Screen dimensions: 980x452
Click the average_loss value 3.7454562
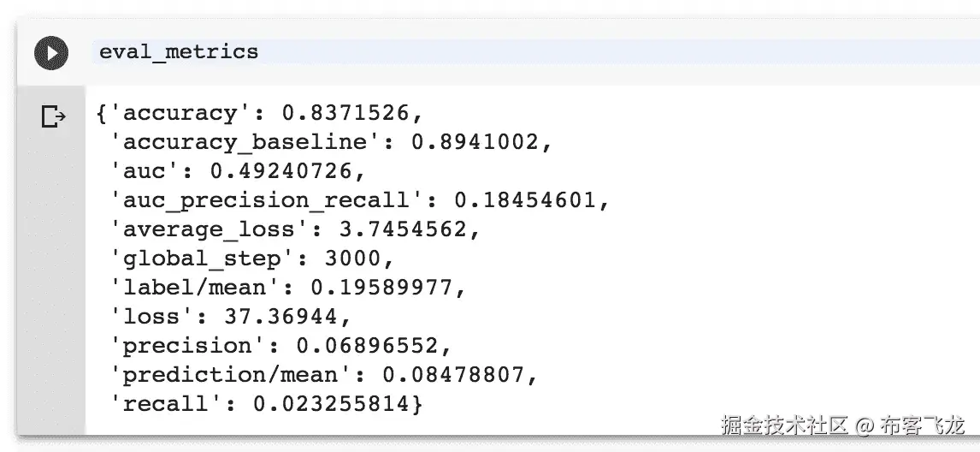(x=404, y=229)
